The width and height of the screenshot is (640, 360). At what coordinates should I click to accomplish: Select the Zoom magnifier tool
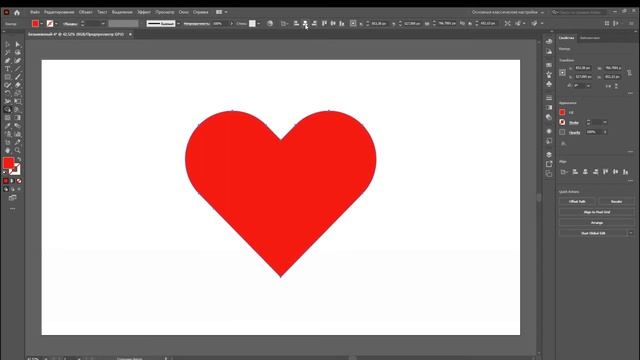(x=18, y=150)
